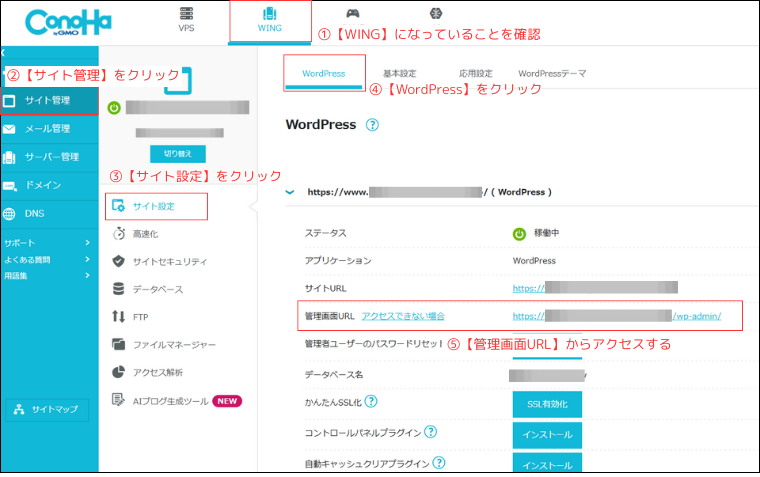Click help icon beside かんたんSSL化
Image resolution: width=760 pixels, height=477 pixels.
tap(371, 401)
